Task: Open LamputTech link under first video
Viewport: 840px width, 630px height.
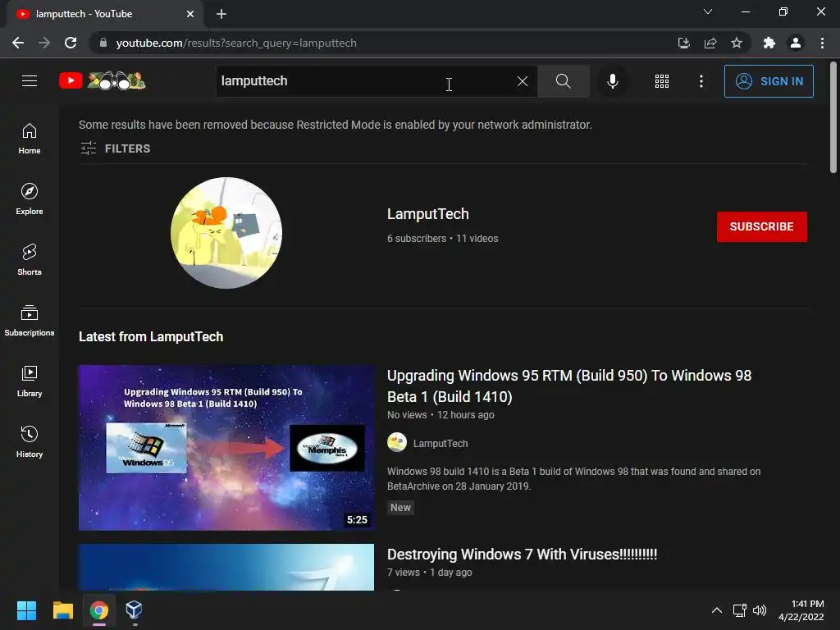Action: [441, 444]
